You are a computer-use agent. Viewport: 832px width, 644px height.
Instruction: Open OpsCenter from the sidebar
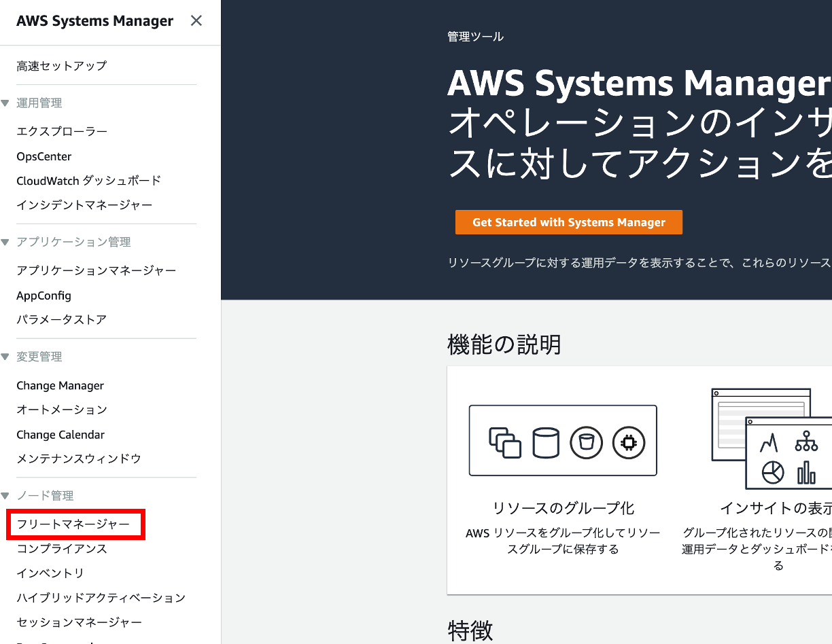point(44,156)
